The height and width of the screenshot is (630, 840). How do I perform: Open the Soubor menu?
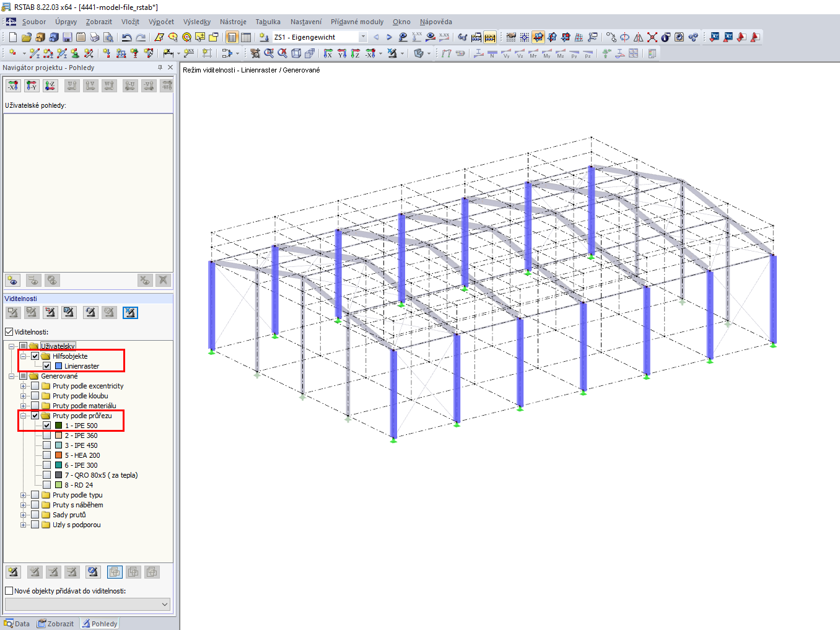coord(34,22)
